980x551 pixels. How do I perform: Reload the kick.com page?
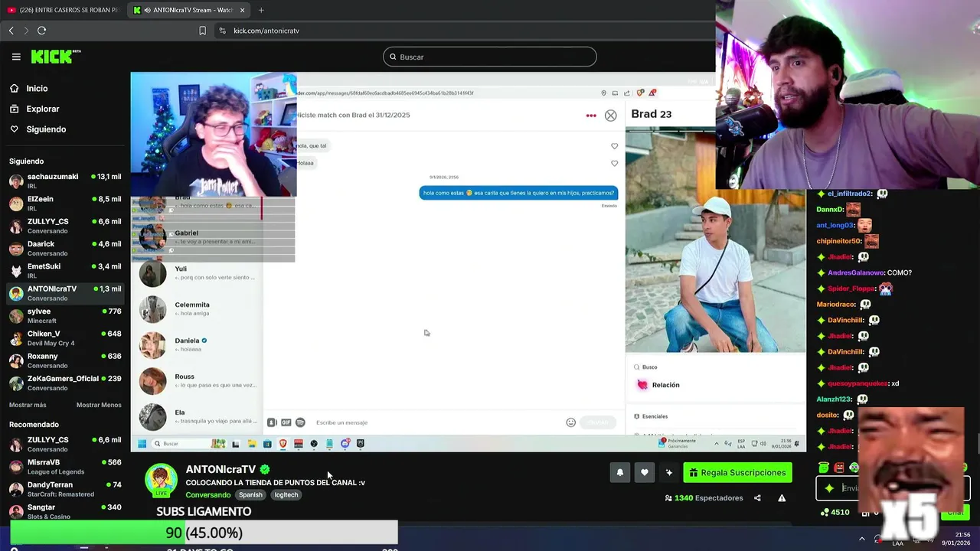(x=41, y=31)
